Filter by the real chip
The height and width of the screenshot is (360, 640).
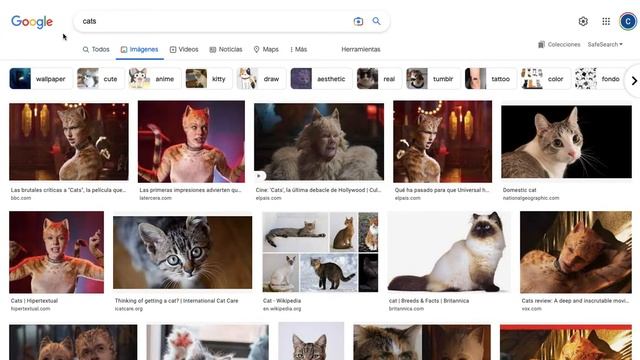click(x=379, y=79)
